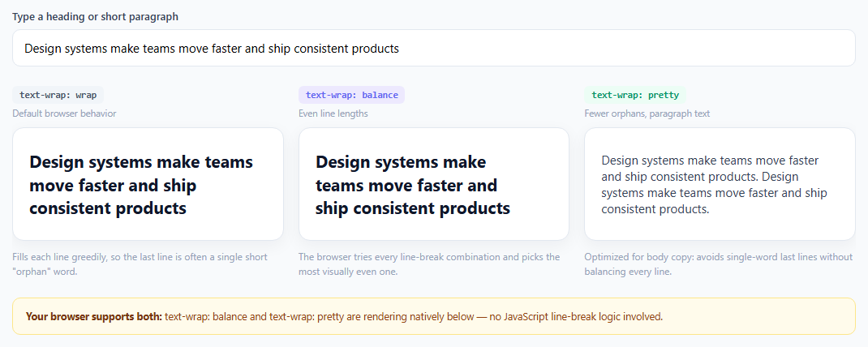Click description starting 'The browser tries every'
868x347 pixels.
click(429, 264)
